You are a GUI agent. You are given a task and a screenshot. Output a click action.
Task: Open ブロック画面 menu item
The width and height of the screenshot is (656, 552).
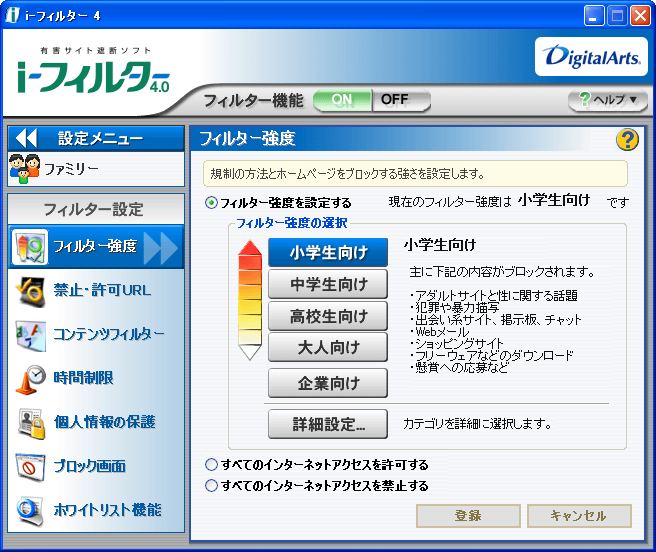(96, 467)
